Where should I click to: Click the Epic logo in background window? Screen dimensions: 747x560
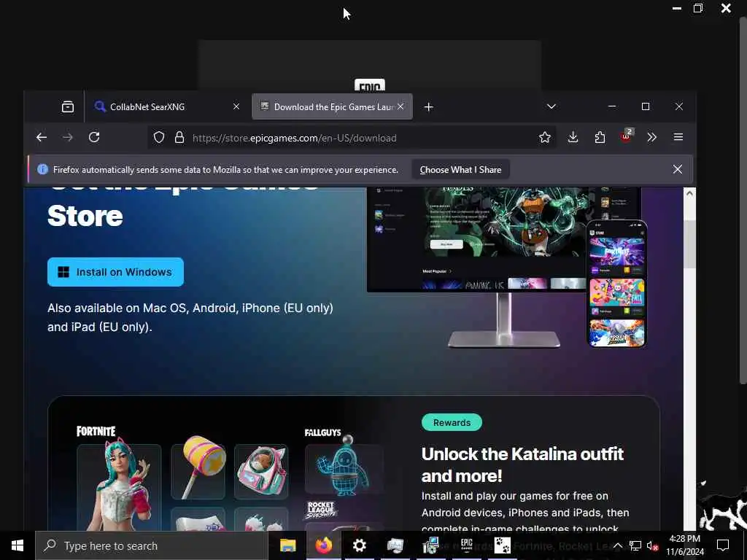370,85
